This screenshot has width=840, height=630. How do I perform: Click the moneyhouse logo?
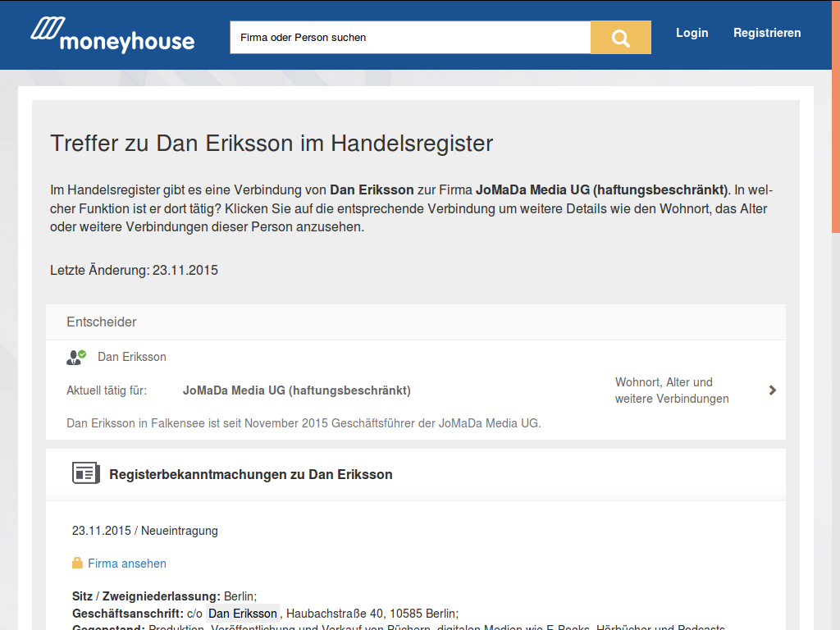point(112,35)
